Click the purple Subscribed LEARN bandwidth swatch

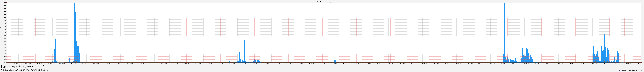click(x=619, y=71)
